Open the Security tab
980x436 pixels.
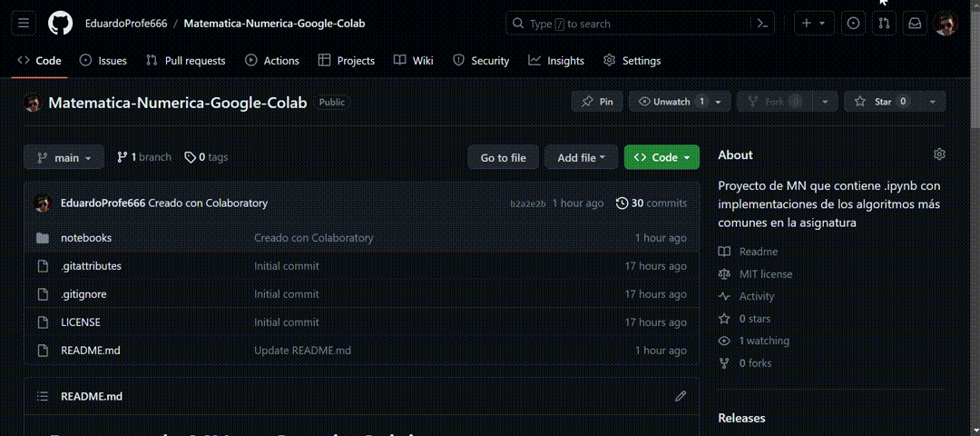(x=481, y=61)
